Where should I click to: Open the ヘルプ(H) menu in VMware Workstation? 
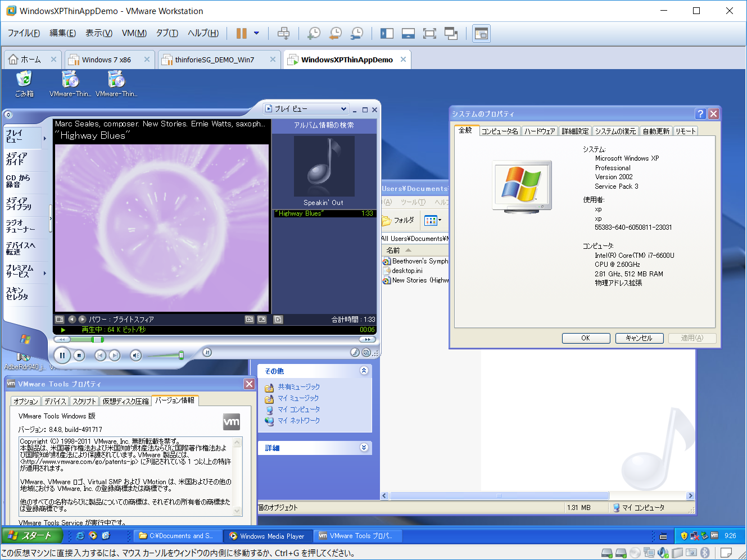203,33
